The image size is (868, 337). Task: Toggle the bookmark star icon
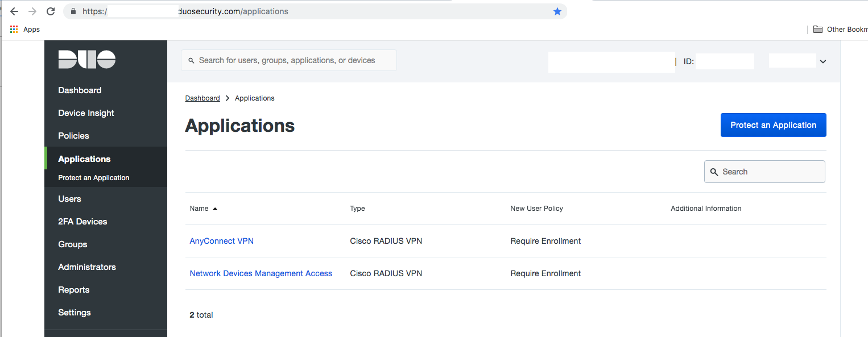coord(557,11)
